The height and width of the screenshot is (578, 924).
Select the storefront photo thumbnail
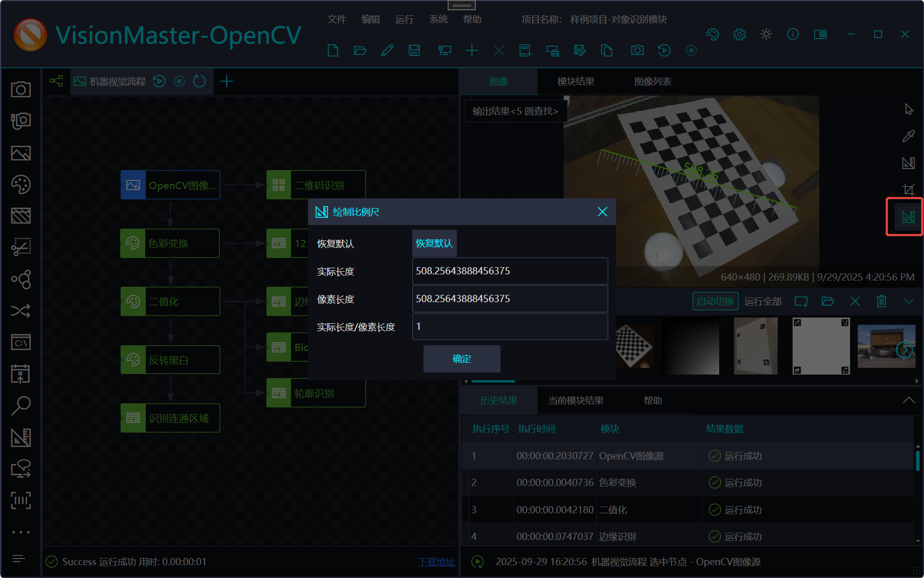(887, 346)
